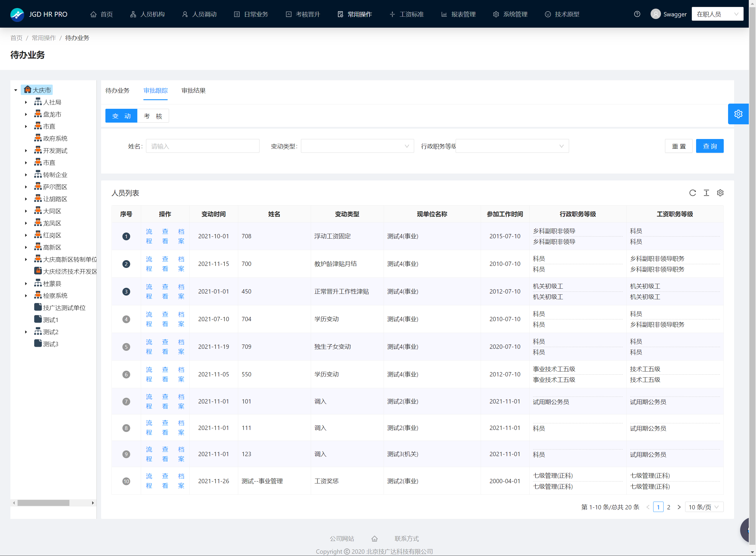Click the 转制企业 organization icon
Image resolution: width=756 pixels, height=556 pixels.
click(x=38, y=174)
